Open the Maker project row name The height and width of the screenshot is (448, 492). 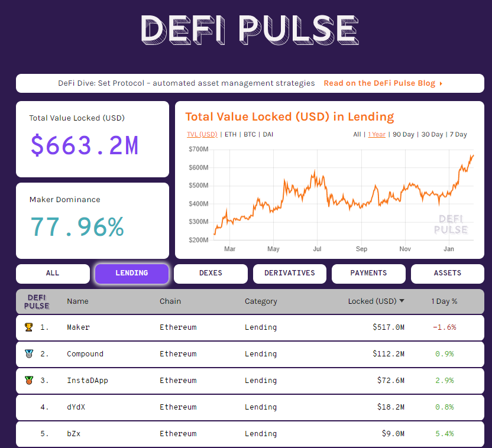point(78,327)
